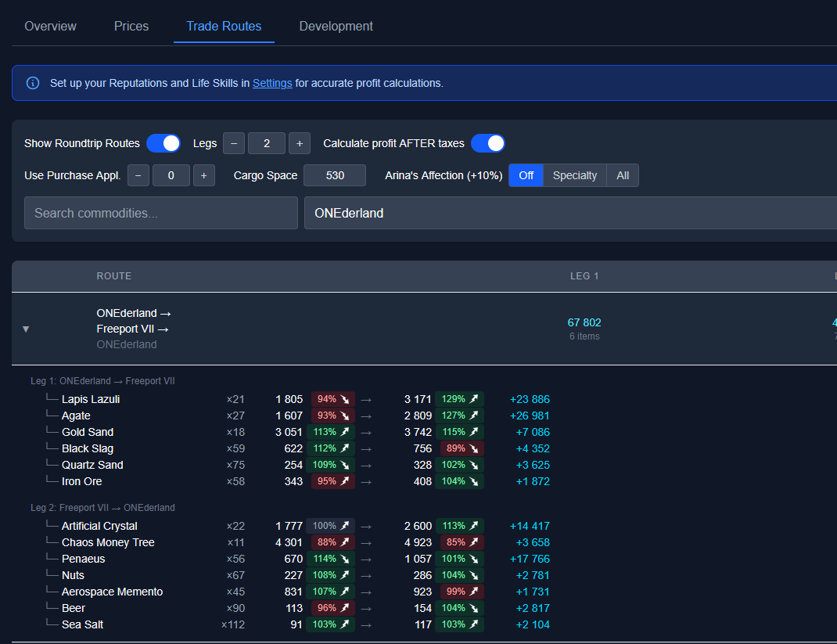The height and width of the screenshot is (644, 837).
Task: Click the Penaeus profit +17 766
Action: pyautogui.click(x=530, y=559)
